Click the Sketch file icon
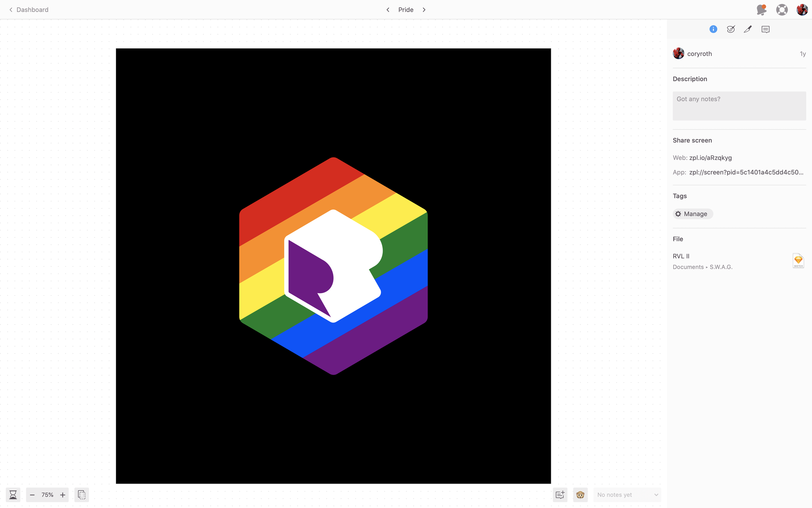This screenshot has width=812, height=508. tap(798, 261)
